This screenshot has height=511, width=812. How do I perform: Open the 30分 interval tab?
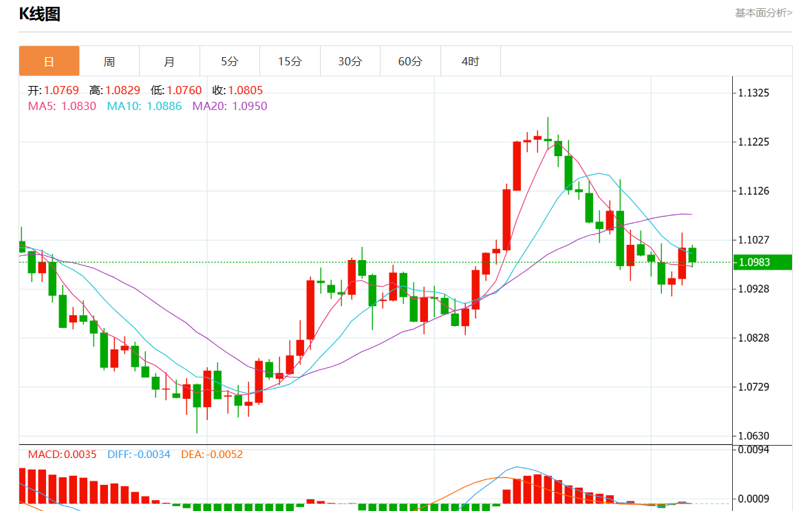(x=350, y=61)
